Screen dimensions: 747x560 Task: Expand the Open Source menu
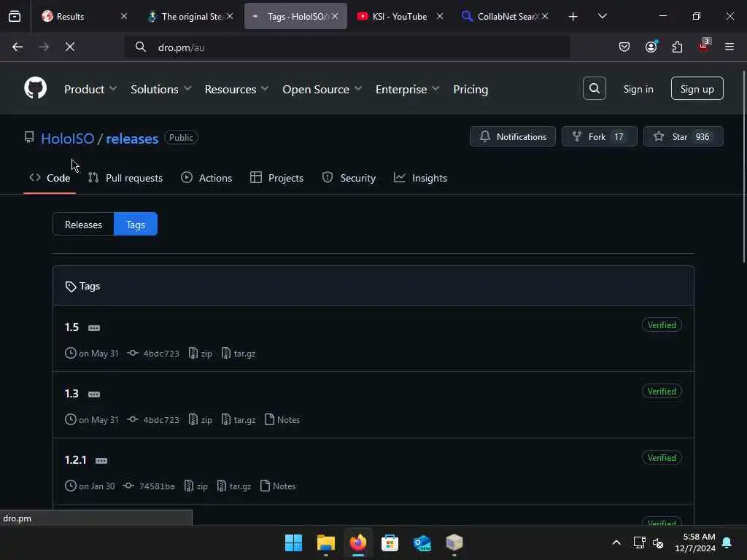(x=322, y=89)
